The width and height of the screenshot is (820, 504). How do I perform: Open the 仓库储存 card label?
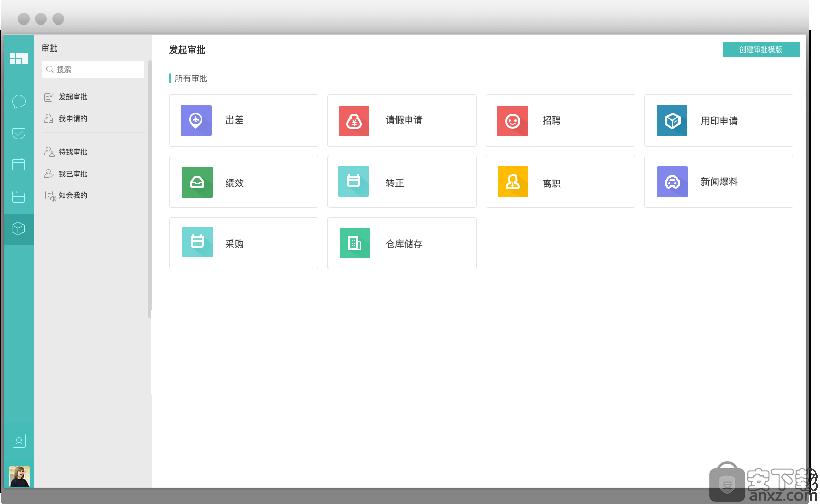(404, 244)
